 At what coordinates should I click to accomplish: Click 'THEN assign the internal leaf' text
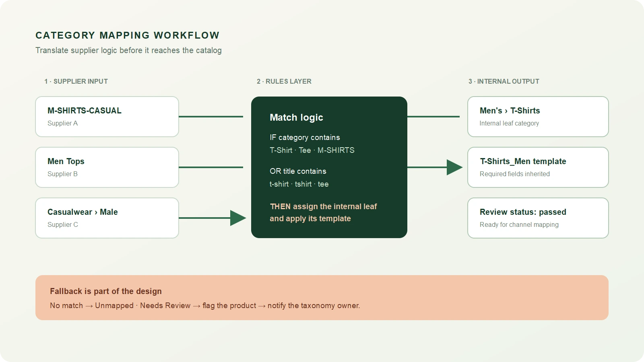coord(323,206)
